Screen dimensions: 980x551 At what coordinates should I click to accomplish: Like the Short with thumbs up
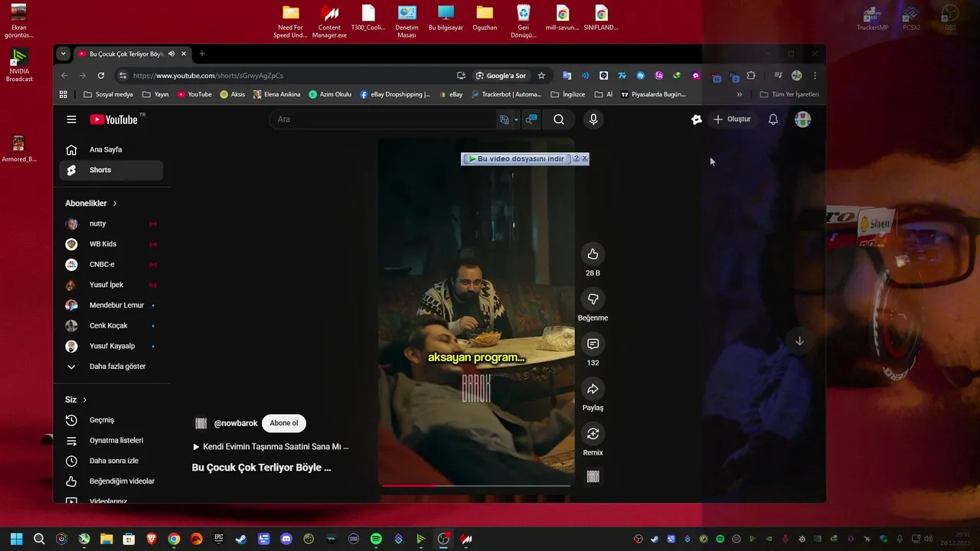coord(593,254)
